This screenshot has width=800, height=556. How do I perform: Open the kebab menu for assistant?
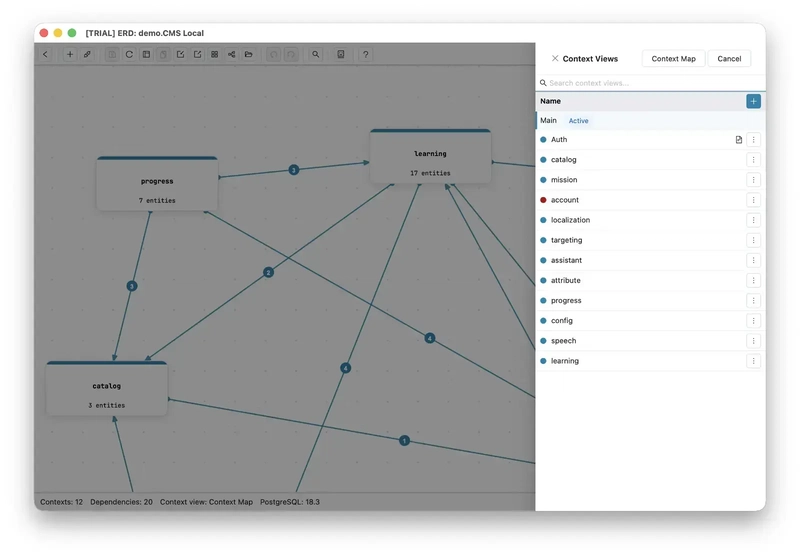pyautogui.click(x=753, y=260)
